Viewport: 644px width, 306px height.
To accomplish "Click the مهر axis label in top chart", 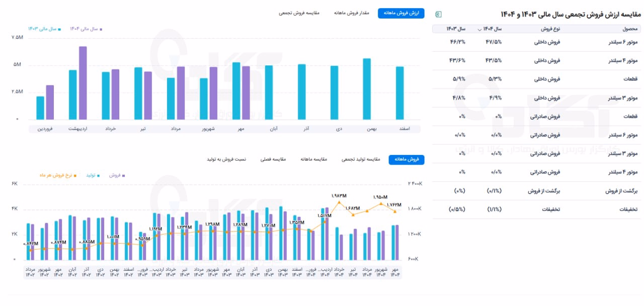I will pos(241,129).
